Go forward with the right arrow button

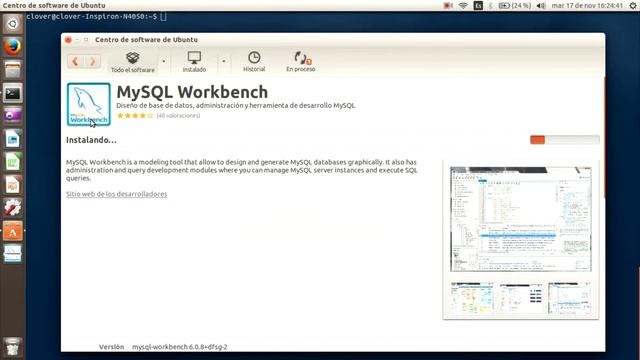coord(93,61)
